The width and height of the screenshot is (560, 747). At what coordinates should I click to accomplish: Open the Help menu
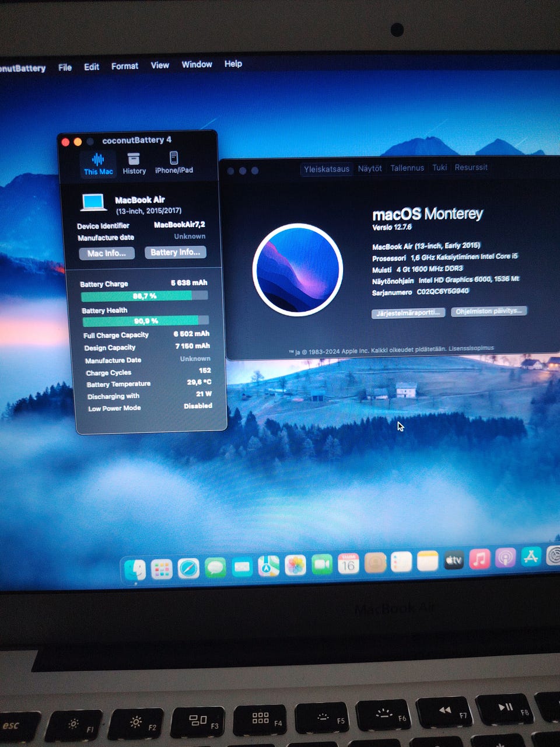(233, 64)
